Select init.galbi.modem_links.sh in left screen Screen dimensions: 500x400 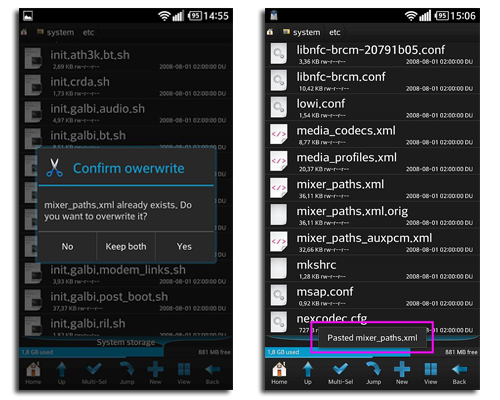[126, 274]
